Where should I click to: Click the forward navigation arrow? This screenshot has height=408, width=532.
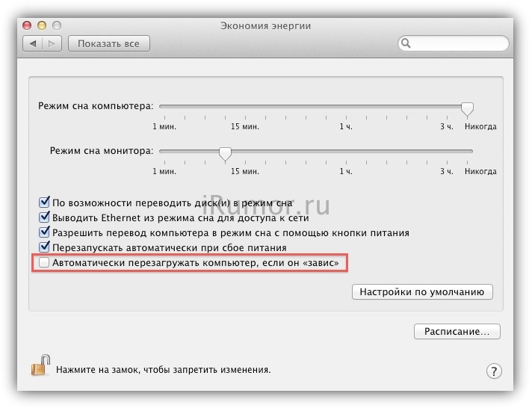coord(52,44)
